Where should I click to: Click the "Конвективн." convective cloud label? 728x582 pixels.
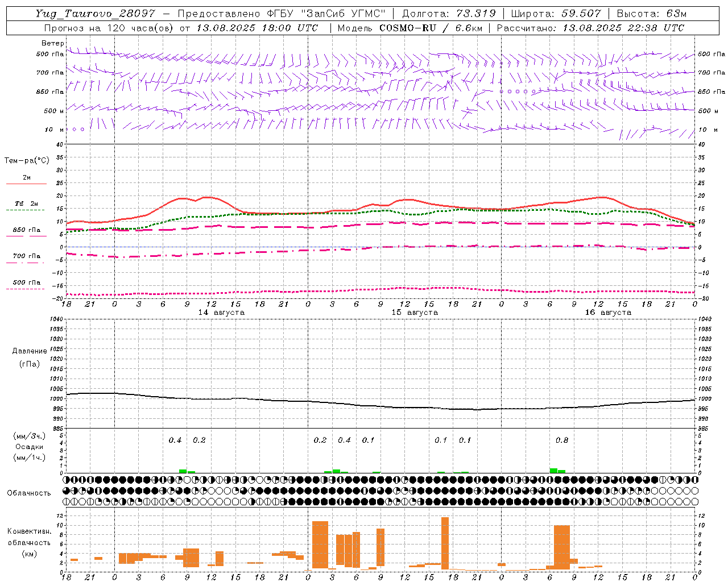29,531
